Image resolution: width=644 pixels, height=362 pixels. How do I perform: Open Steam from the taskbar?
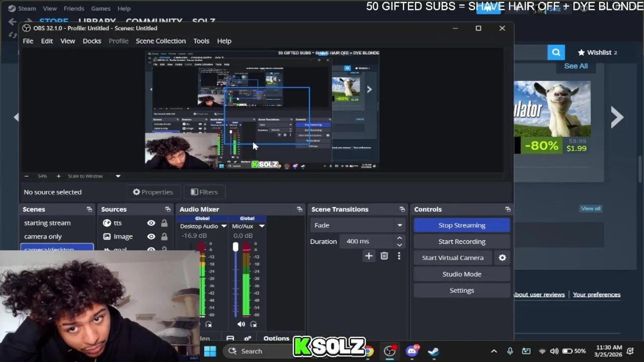coord(434,351)
